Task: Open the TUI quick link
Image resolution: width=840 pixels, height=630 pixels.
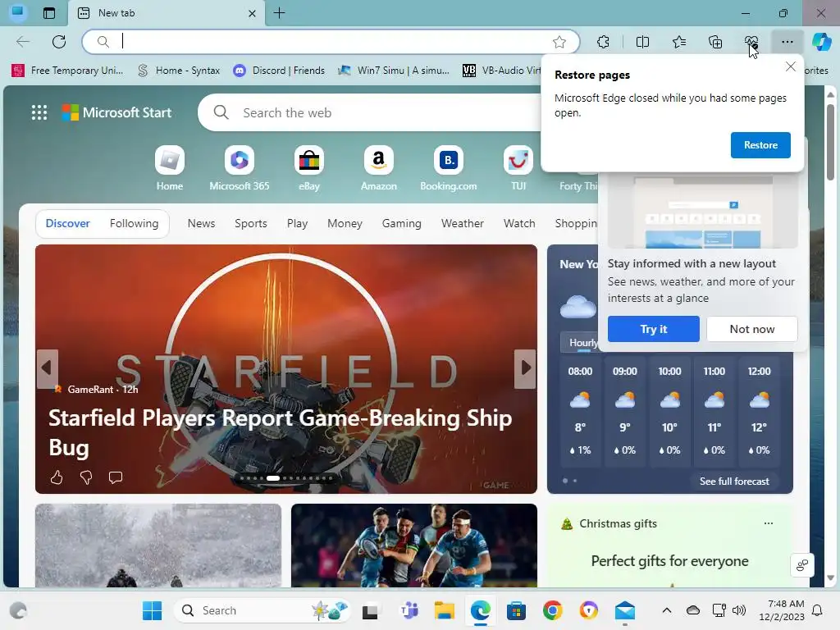Action: click(x=518, y=168)
